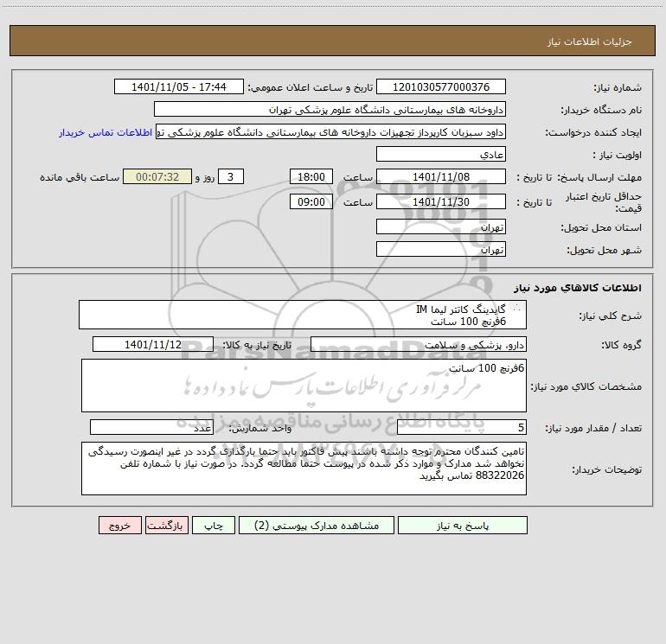Image resolution: width=666 pixels, height=644 pixels.
Task: Click the خروج exit button
Action: coord(119,525)
